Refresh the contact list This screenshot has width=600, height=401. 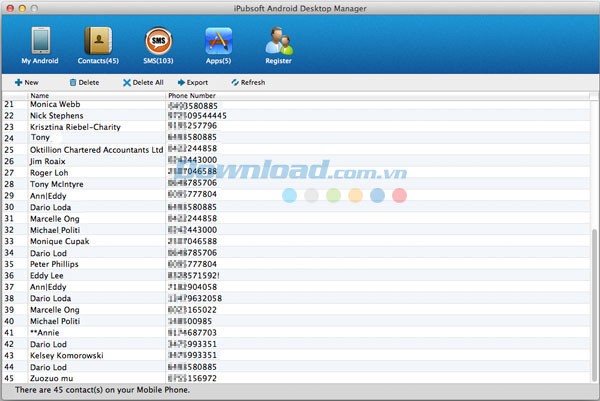248,82
